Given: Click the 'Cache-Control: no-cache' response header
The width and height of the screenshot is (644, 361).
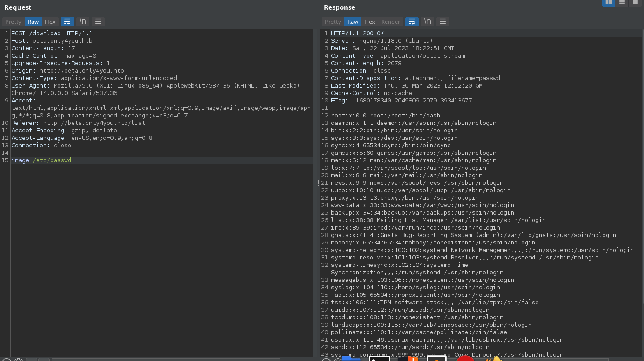Looking at the screenshot, I should tap(372, 93).
